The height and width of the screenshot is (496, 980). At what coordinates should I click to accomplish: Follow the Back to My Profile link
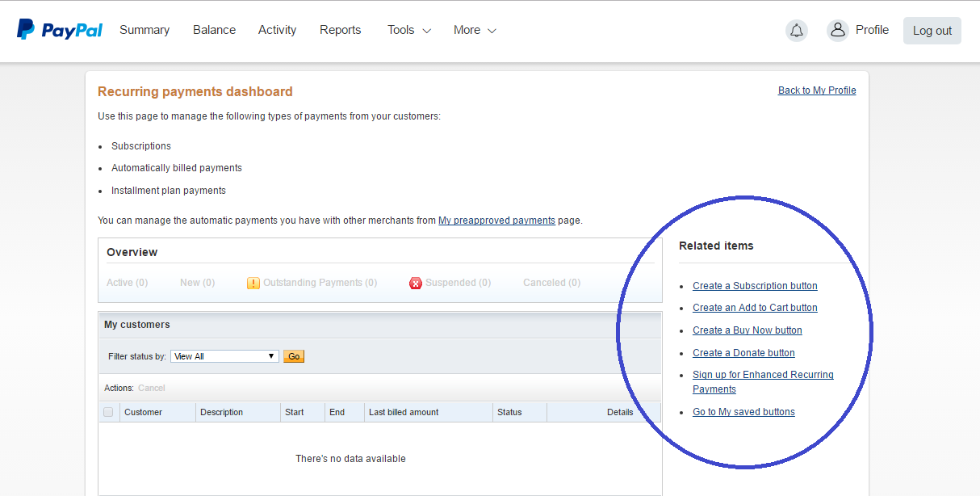coord(817,90)
